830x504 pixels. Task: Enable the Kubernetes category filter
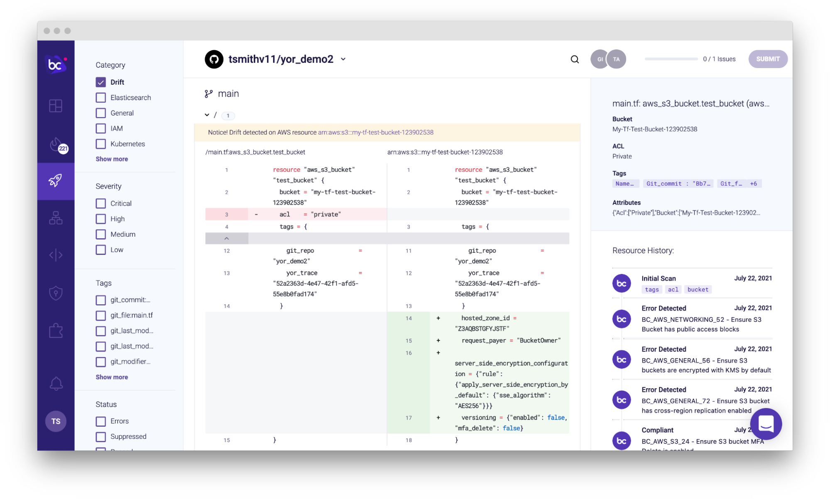[x=100, y=144]
